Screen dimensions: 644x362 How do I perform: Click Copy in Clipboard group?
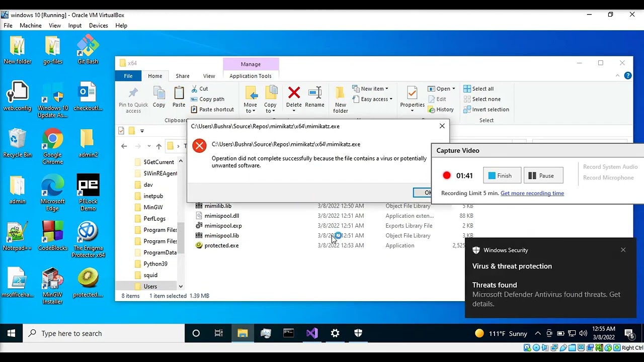click(159, 97)
